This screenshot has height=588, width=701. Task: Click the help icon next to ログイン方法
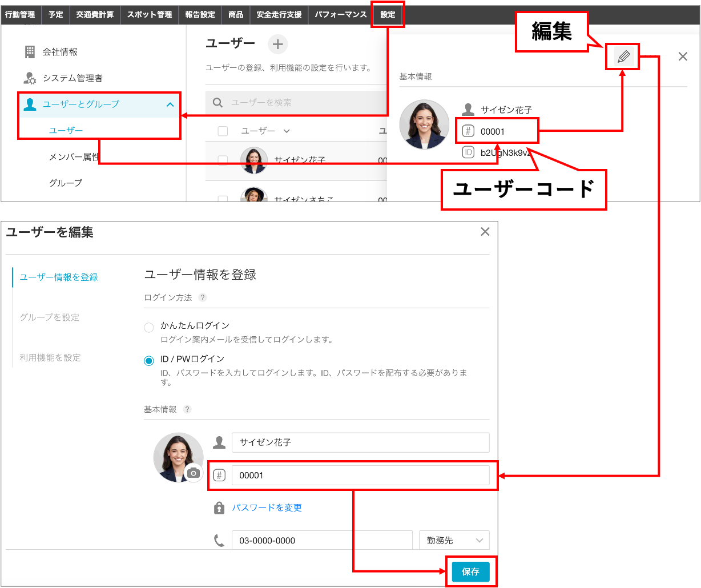[202, 297]
